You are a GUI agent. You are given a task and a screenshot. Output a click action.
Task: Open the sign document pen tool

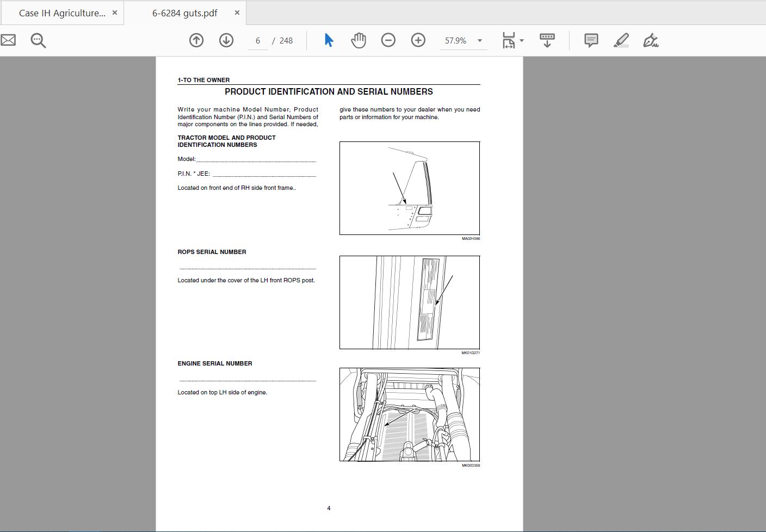pyautogui.click(x=651, y=40)
